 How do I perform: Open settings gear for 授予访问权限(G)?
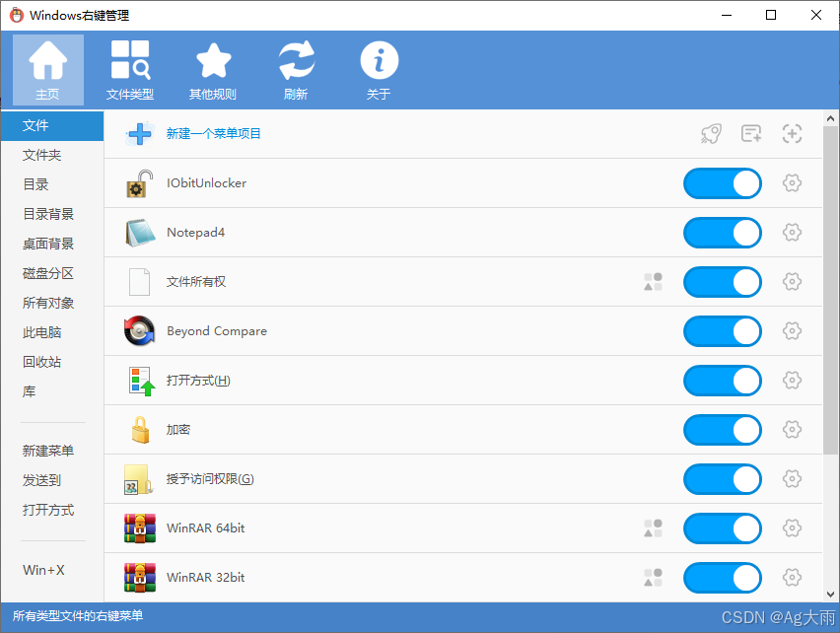[x=792, y=479]
